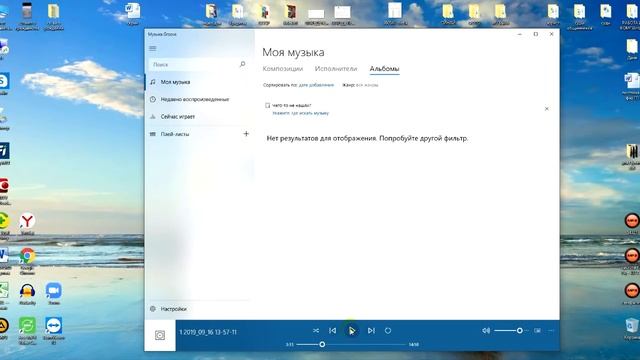Click the track title 2019_09_16 13-57-11
The width and height of the screenshot is (640, 360).
tap(208, 332)
